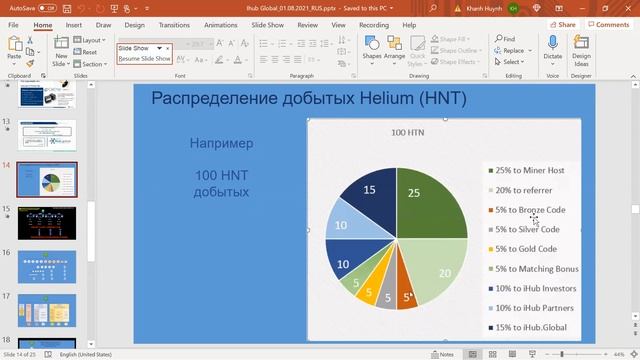Image resolution: width=640 pixels, height=360 pixels.
Task: Adjust the zoom slider handle
Action: pos(562,354)
